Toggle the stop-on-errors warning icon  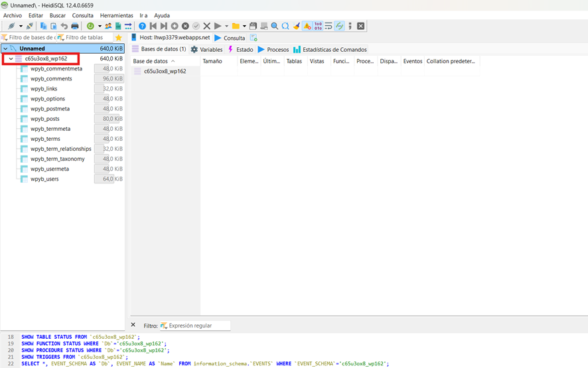tap(307, 26)
